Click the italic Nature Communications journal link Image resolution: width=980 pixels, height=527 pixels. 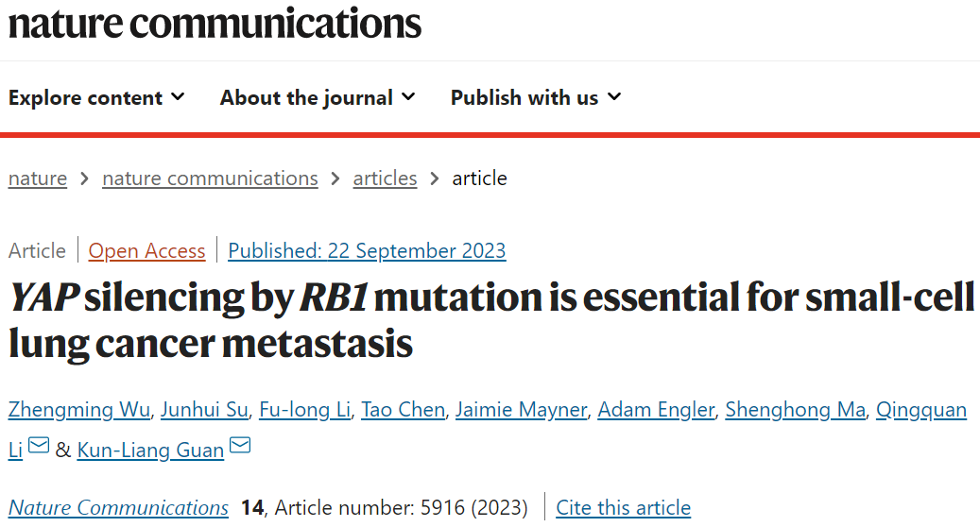(118, 508)
